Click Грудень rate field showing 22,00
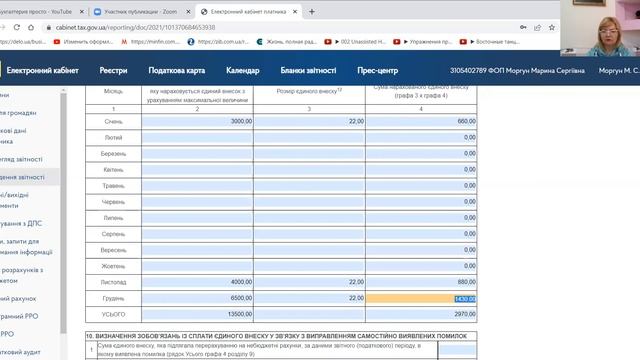Image resolution: width=640 pixels, height=360 pixels. coord(309,298)
